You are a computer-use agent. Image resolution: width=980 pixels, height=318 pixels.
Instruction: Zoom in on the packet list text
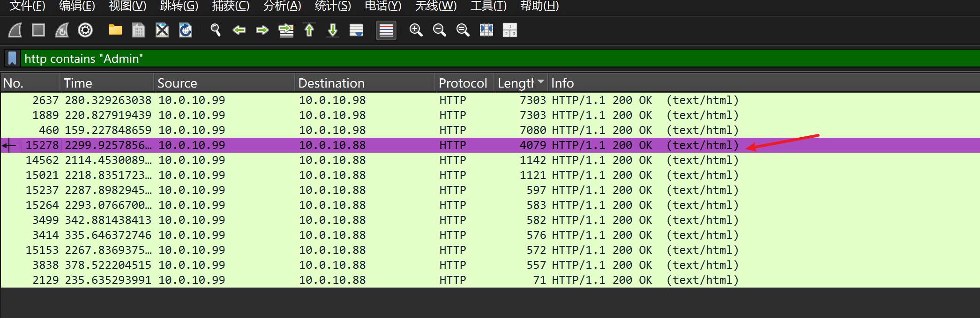(x=416, y=30)
